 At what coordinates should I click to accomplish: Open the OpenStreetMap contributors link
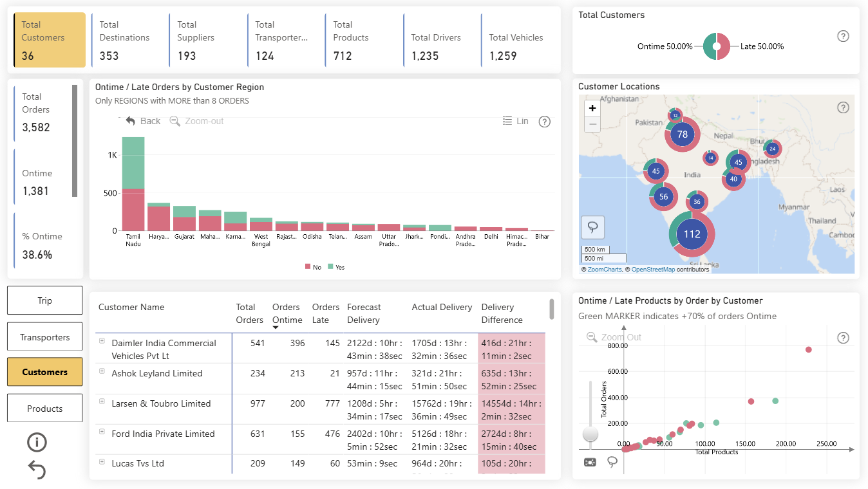point(653,270)
